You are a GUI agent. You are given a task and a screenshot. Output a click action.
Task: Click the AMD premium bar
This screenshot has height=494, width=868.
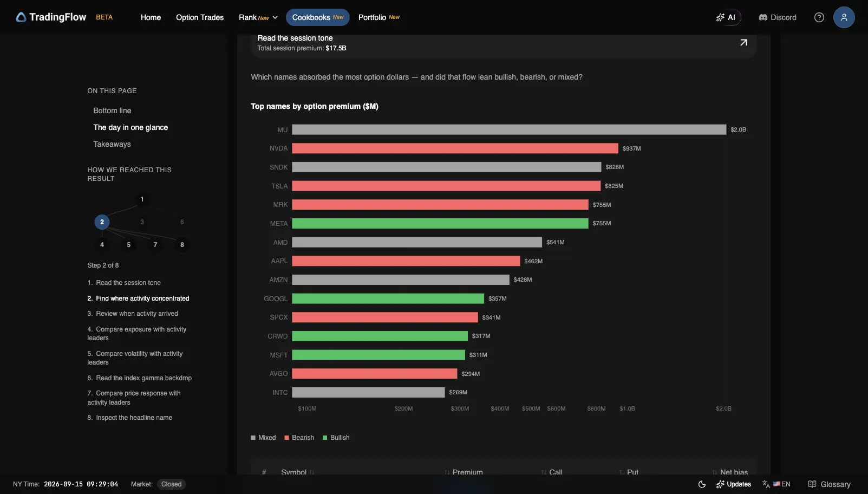[417, 242]
